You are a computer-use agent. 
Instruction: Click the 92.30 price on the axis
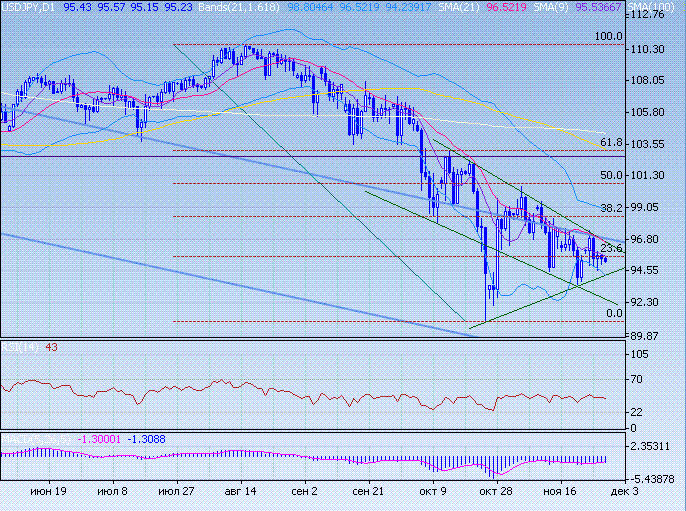(x=650, y=302)
